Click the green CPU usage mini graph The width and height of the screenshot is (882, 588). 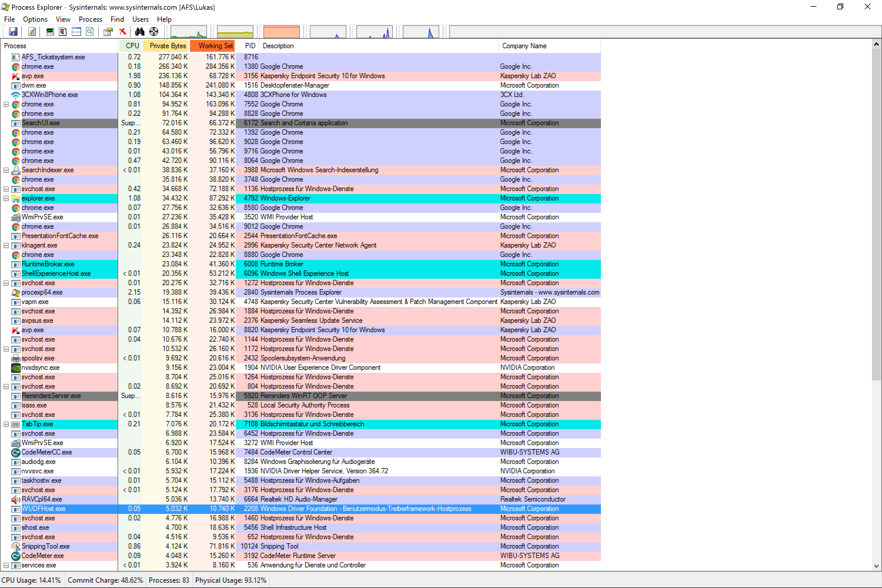click(189, 32)
